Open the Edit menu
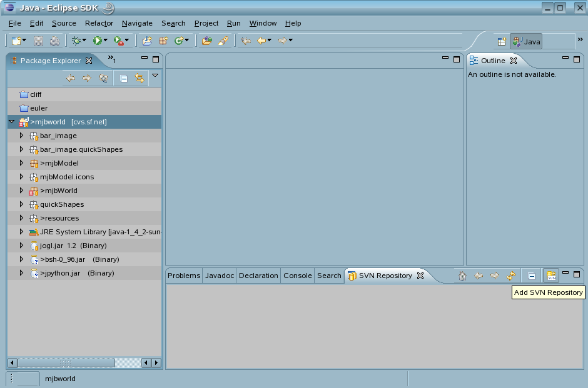This screenshot has height=388, width=588. click(36, 23)
